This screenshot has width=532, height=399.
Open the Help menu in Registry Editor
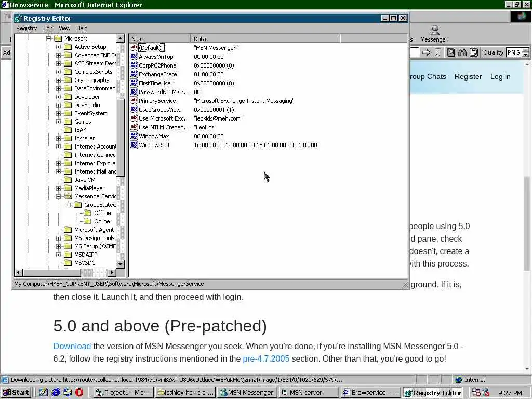82,28
